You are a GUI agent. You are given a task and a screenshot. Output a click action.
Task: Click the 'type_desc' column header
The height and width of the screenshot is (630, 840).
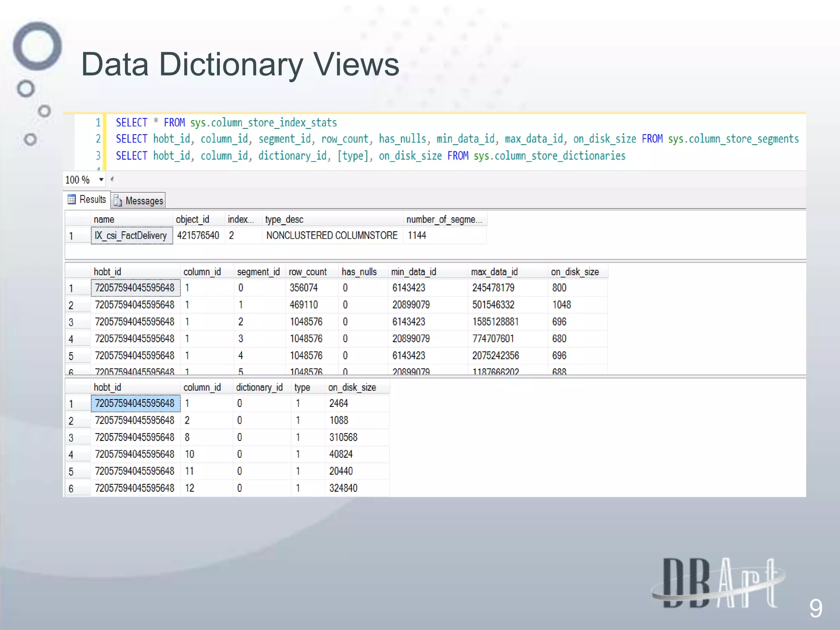332,219
